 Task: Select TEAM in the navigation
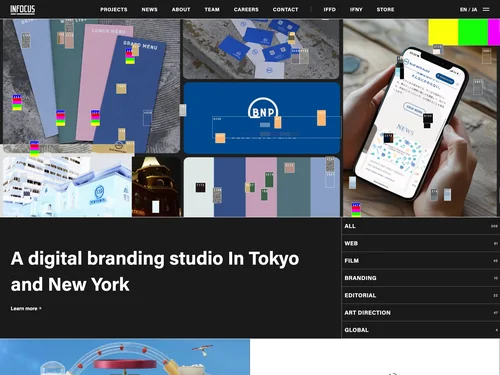click(x=212, y=9)
